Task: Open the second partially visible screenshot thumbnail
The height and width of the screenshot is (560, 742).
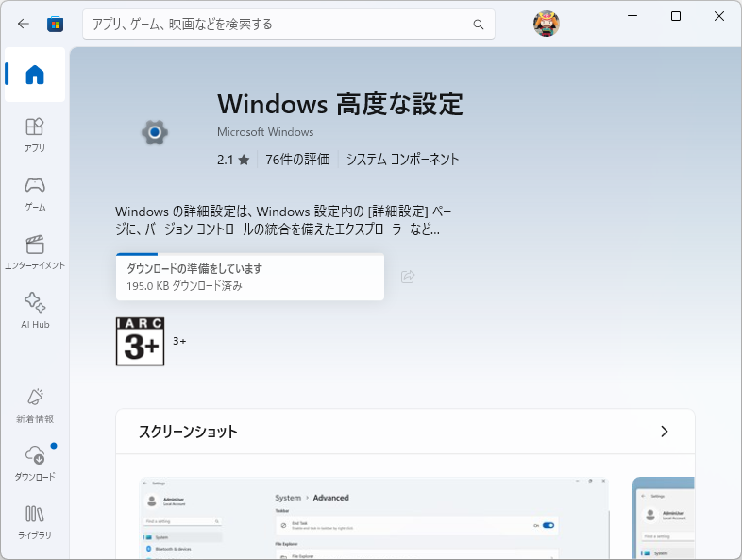Action: click(664, 518)
